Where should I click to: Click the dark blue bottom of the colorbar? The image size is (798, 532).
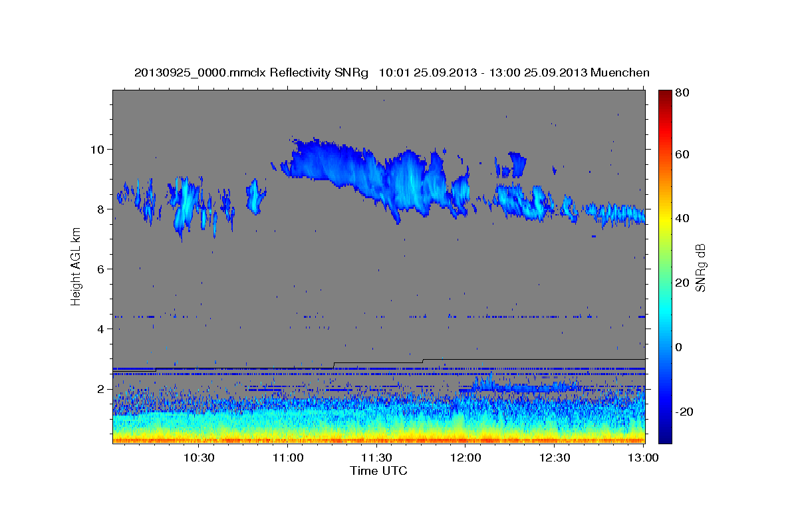[665, 436]
